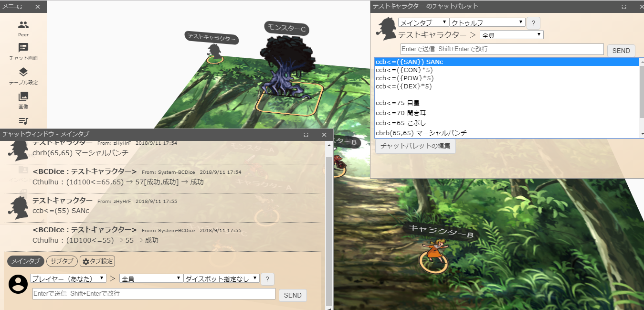The width and height of the screenshot is (644, 310).
Task: Click the player account avatar icon
Action: (18, 284)
